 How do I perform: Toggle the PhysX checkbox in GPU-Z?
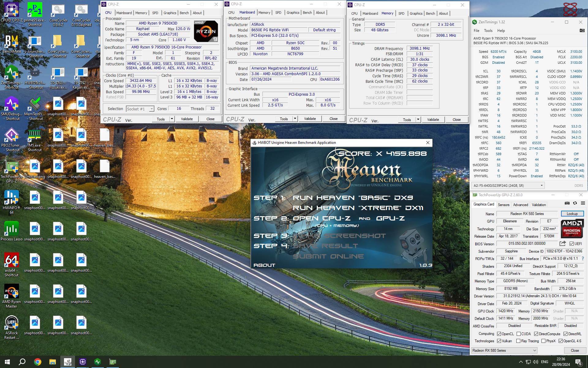point(543,341)
